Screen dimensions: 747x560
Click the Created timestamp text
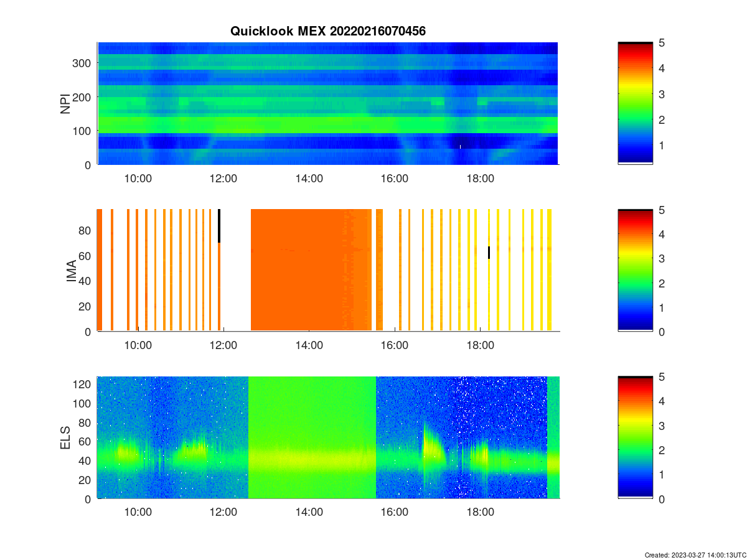(695, 554)
